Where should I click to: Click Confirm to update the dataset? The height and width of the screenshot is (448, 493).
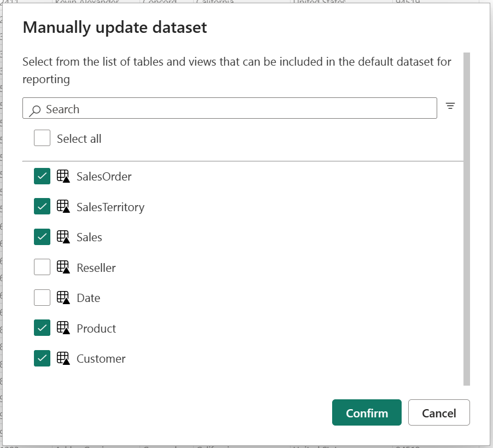pyautogui.click(x=367, y=412)
